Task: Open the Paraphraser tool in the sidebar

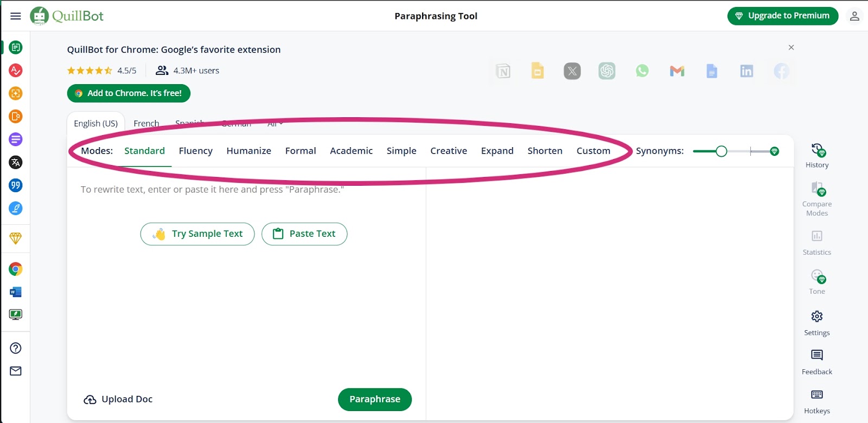Action: pyautogui.click(x=16, y=48)
